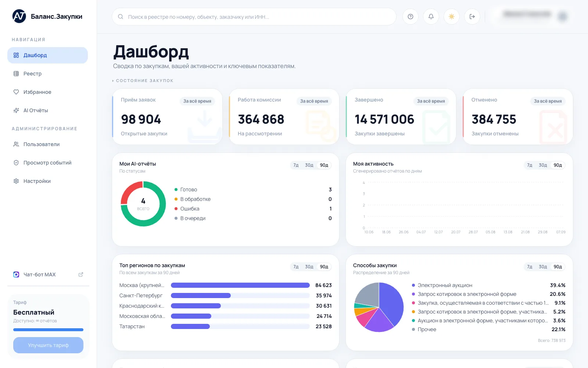This screenshot has width=588, height=368.
Task: Click the Способы закупки pie chart
Action: pos(379,307)
